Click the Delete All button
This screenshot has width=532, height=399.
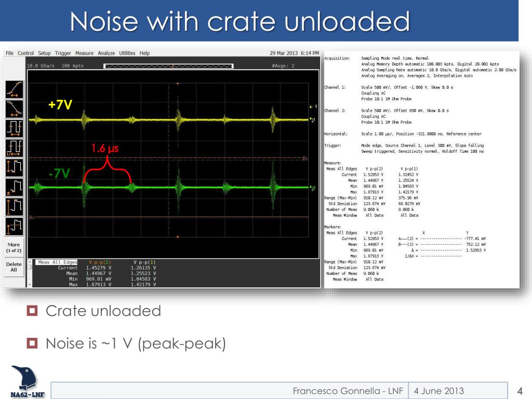click(14, 267)
